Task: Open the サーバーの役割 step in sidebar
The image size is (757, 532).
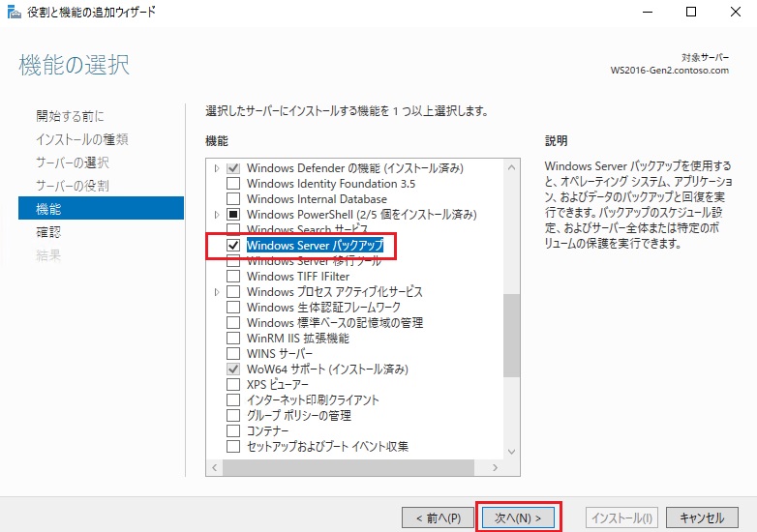Action: 73,186
